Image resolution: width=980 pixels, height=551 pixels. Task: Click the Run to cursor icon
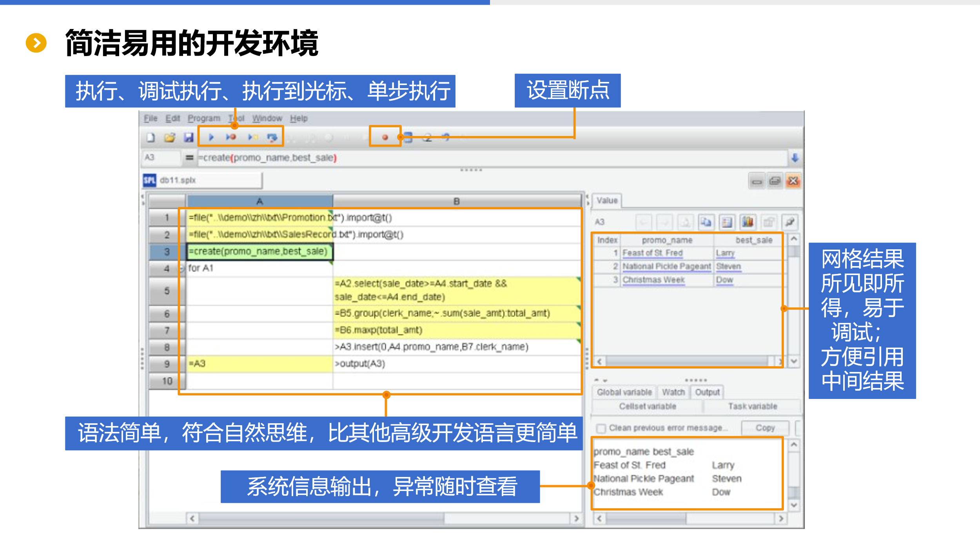point(252,137)
